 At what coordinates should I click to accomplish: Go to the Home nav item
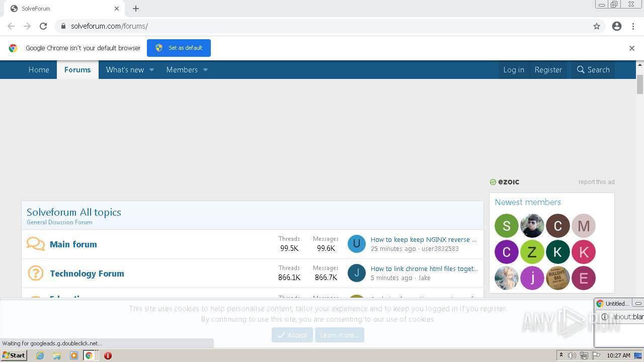39,70
